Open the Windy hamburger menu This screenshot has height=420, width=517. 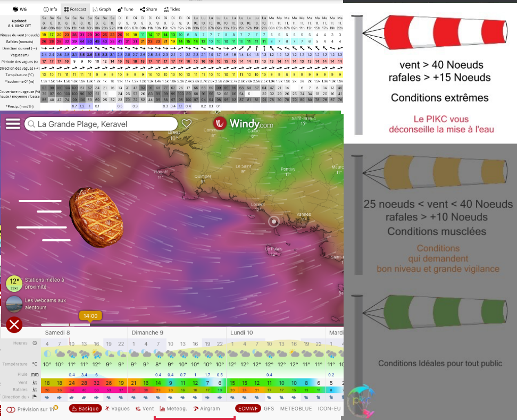point(13,124)
